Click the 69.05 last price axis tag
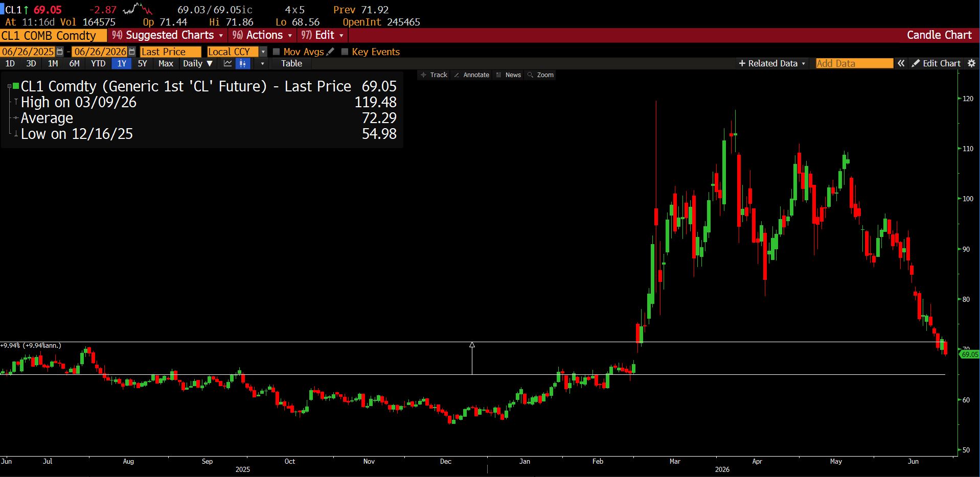Screen dimensions: 980x477 pos(970,354)
